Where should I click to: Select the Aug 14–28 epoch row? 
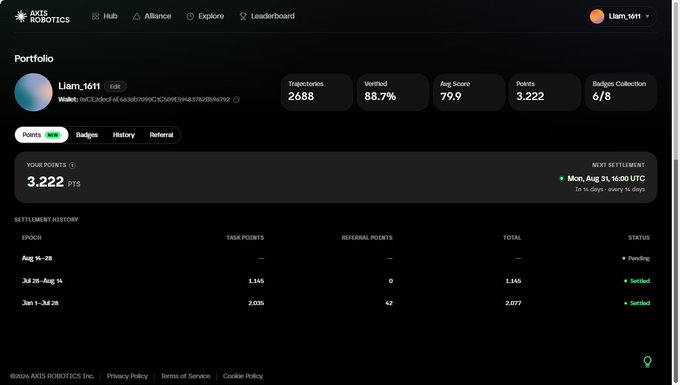click(336, 258)
